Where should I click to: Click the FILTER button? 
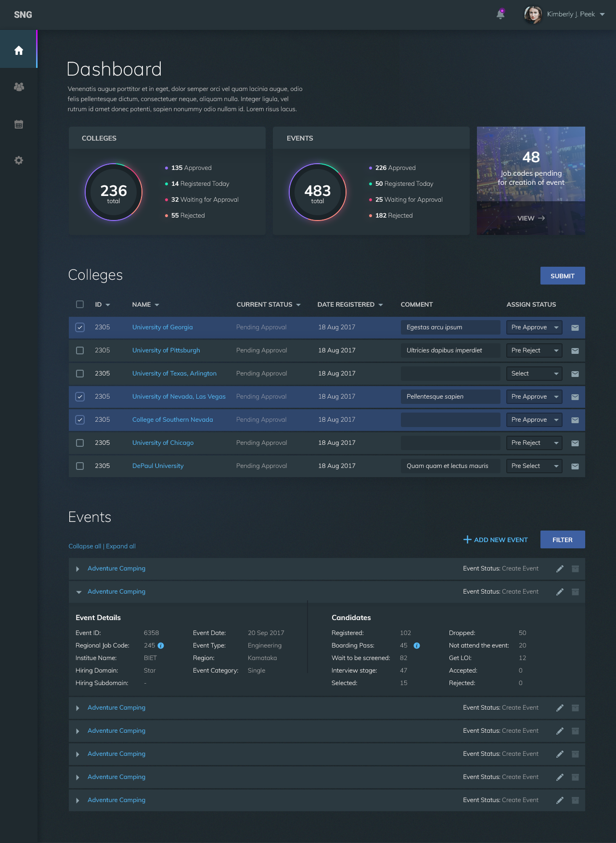pos(563,540)
